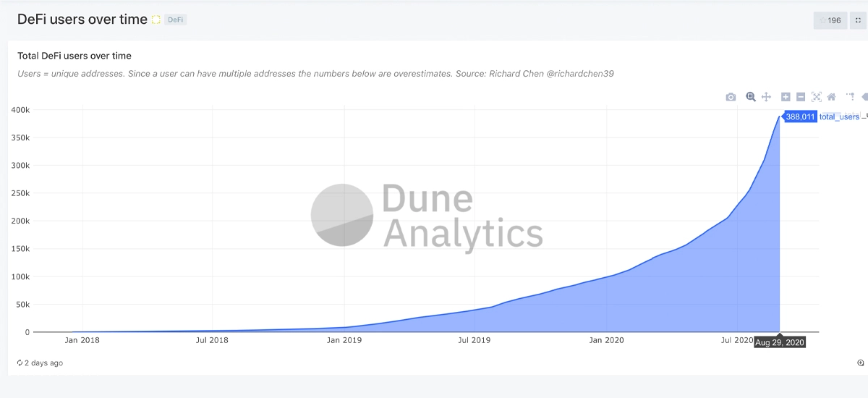Zoom in with the plus icon
The image size is (868, 398).
click(786, 97)
